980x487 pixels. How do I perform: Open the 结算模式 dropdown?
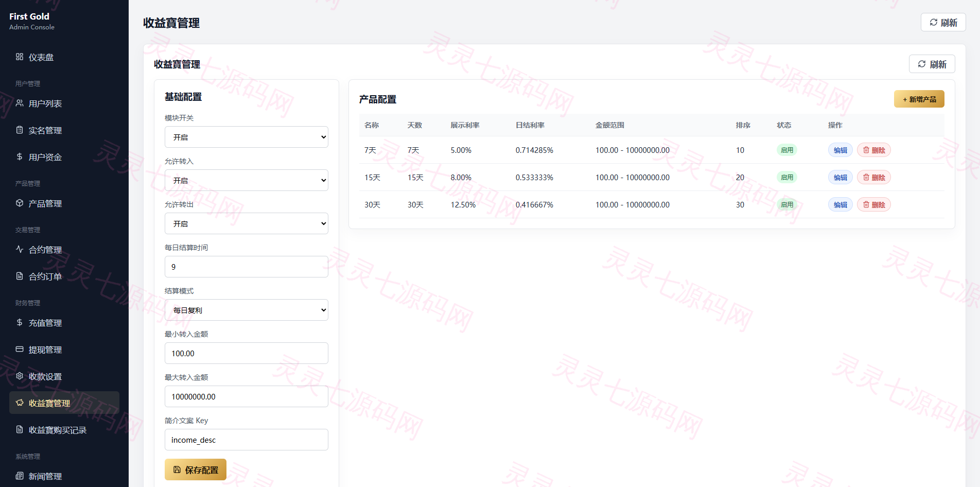click(x=247, y=310)
